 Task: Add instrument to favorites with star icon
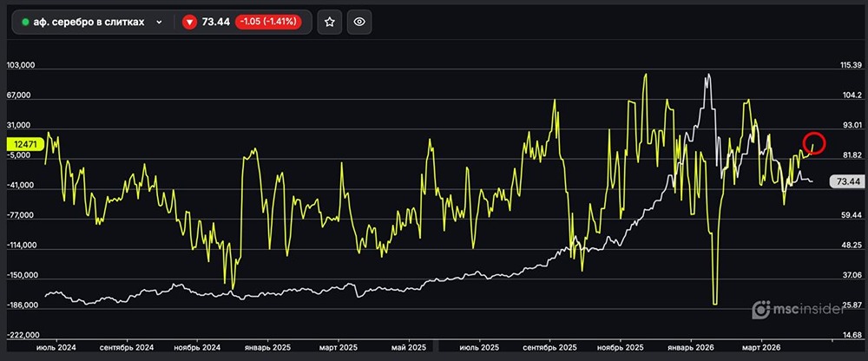coord(329,23)
